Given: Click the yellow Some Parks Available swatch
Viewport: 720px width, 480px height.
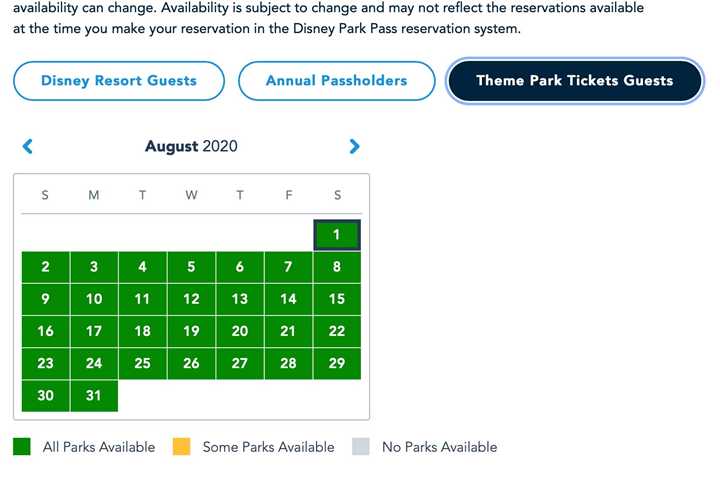Looking at the screenshot, I should [x=182, y=447].
